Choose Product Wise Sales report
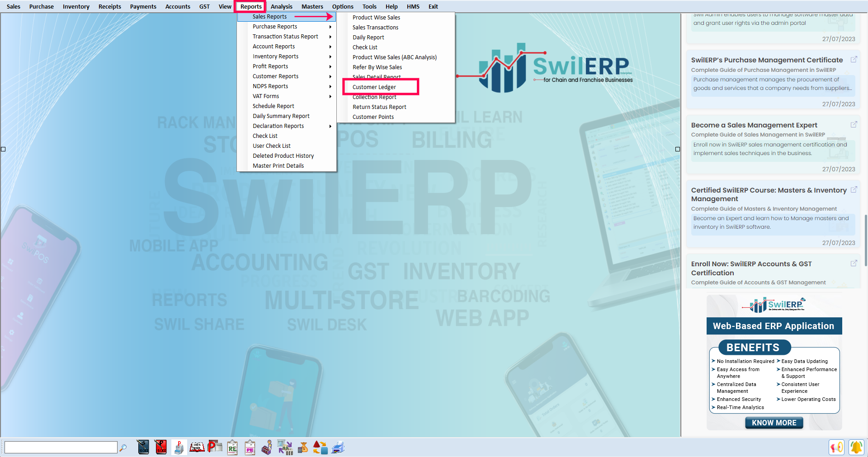Image resolution: width=868 pixels, height=457 pixels. (x=376, y=18)
